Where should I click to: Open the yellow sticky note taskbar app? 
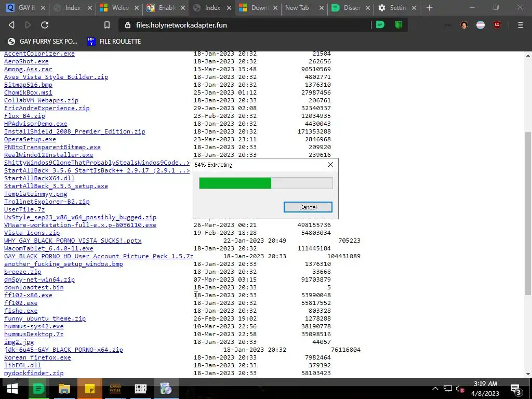point(89,389)
